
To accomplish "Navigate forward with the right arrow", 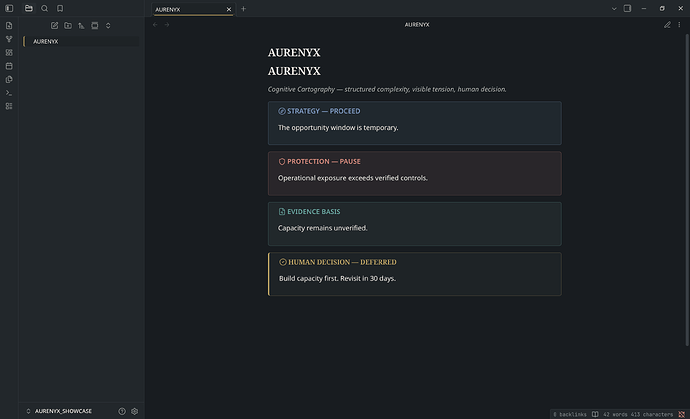I will [x=167, y=25].
